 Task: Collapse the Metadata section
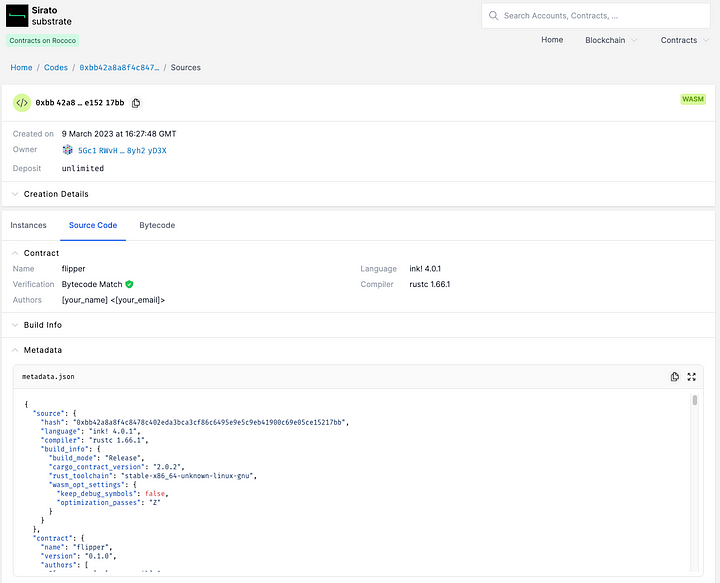click(x=16, y=350)
